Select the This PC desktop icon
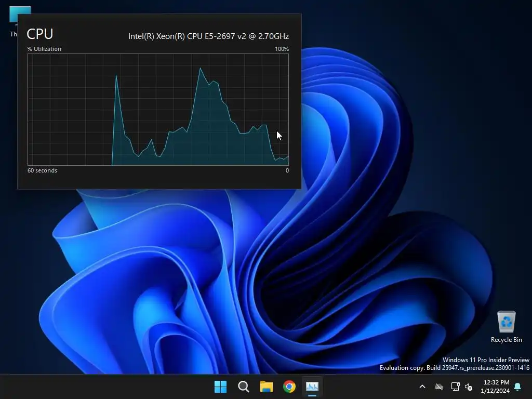The image size is (532, 399). pyautogui.click(x=14, y=21)
